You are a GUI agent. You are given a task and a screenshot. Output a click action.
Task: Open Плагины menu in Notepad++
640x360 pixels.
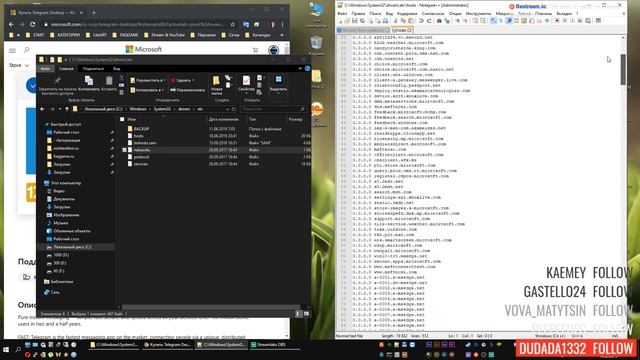pos(543,13)
